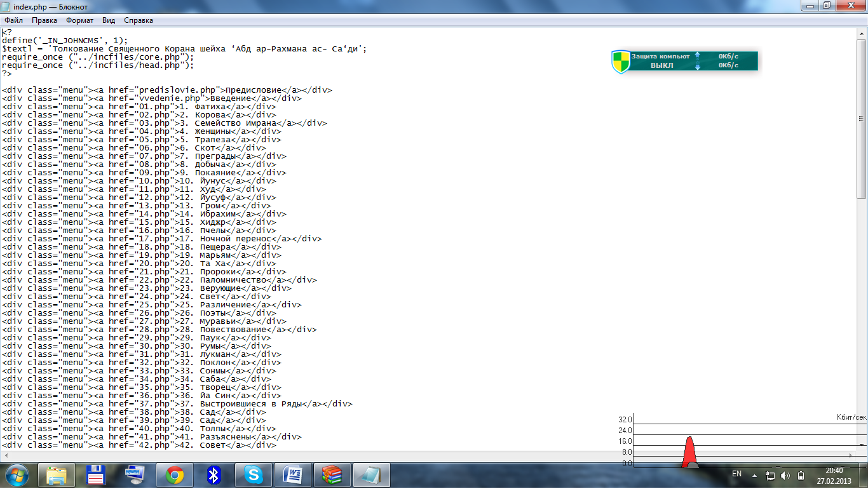Click the vertical scrollbar up arrow

(862, 33)
